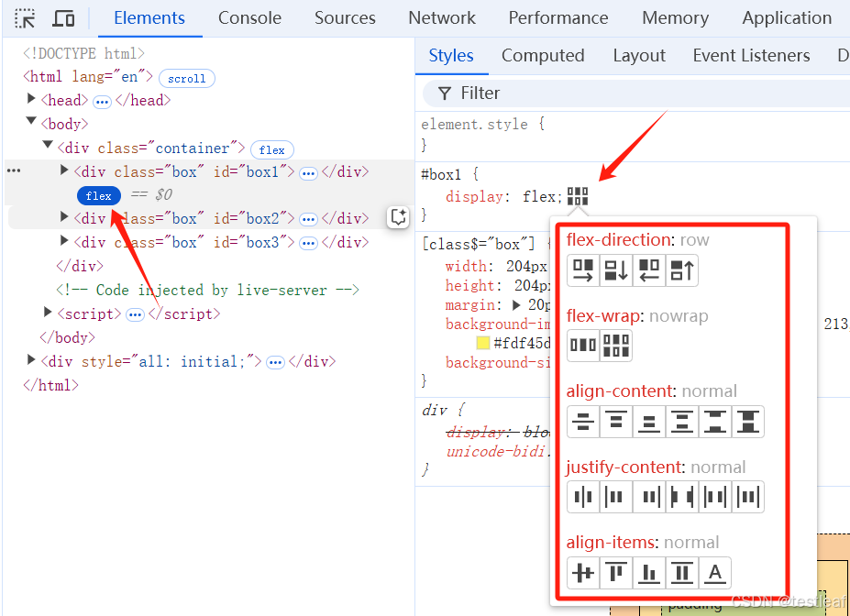The image size is (850, 616).
Task: Show collapsed content ellipsis in box1 div
Action: 308,173
